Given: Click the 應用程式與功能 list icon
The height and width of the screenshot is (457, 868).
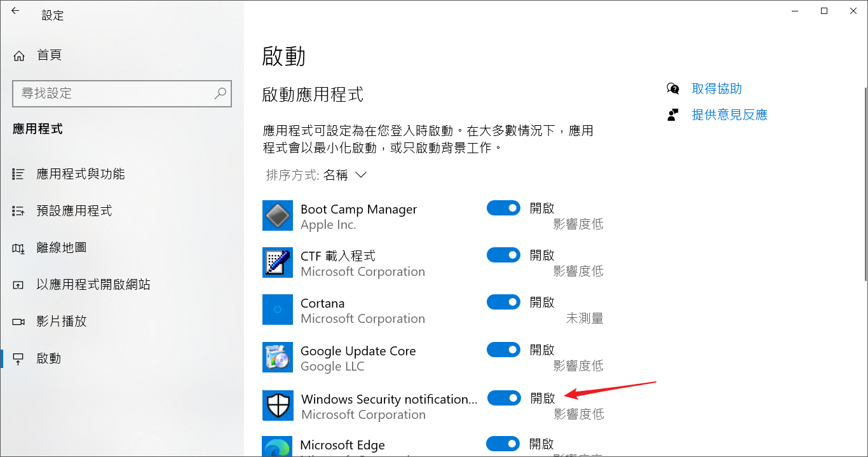Looking at the screenshot, I should tap(19, 174).
